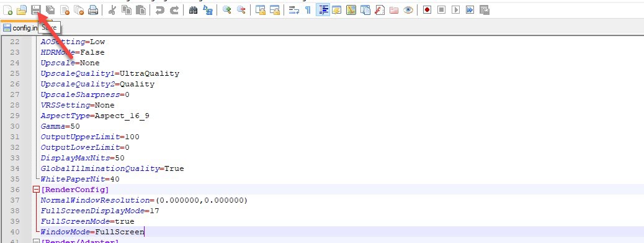Collapse the [RenderConfig] section fold marker
The height and width of the screenshot is (243, 644).
coord(36,190)
